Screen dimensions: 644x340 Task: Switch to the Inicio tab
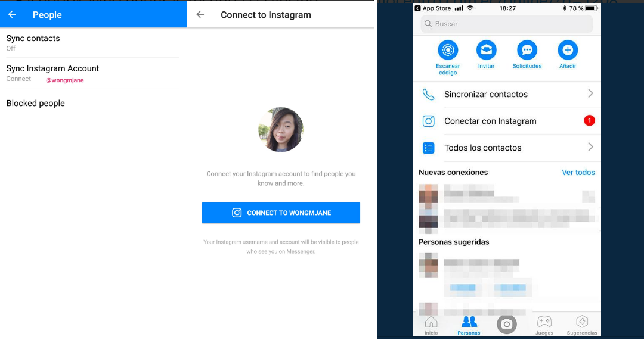[x=431, y=325]
